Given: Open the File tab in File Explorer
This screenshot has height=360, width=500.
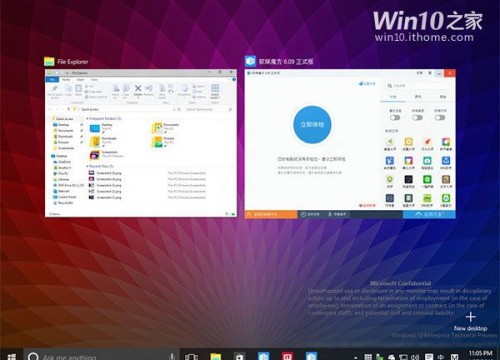Looking at the screenshot, I should click(x=52, y=80).
